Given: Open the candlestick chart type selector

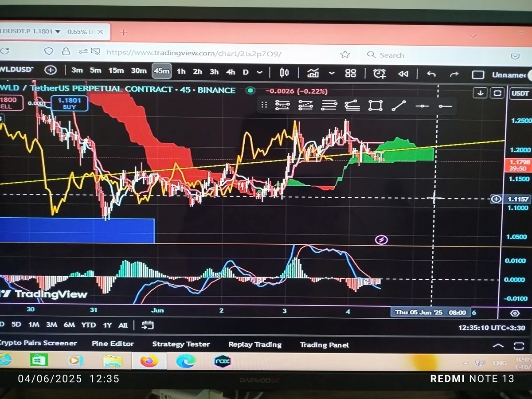Looking at the screenshot, I should [284, 72].
